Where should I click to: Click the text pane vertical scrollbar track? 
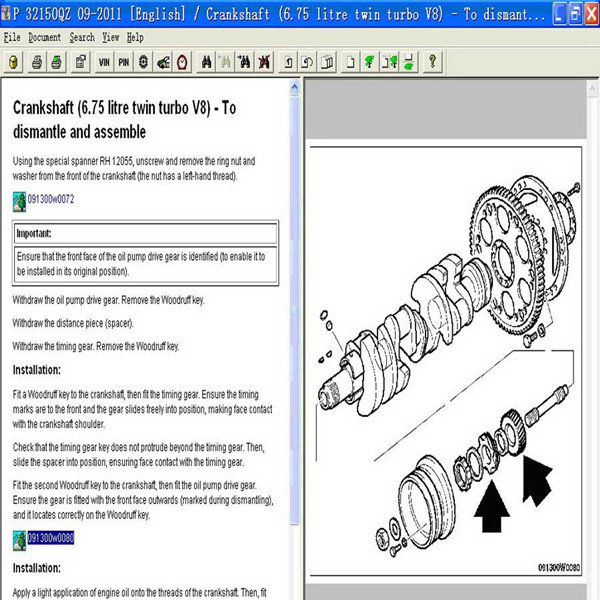294,400
